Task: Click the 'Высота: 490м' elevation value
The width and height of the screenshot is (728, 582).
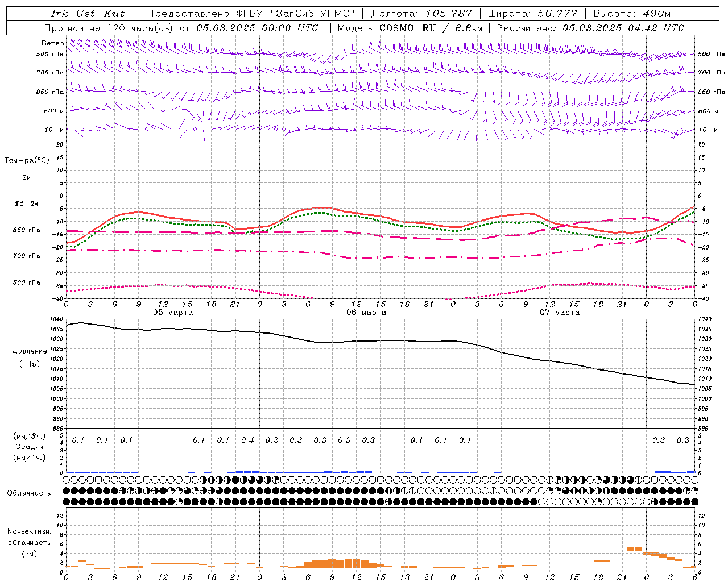Action: coord(632,14)
